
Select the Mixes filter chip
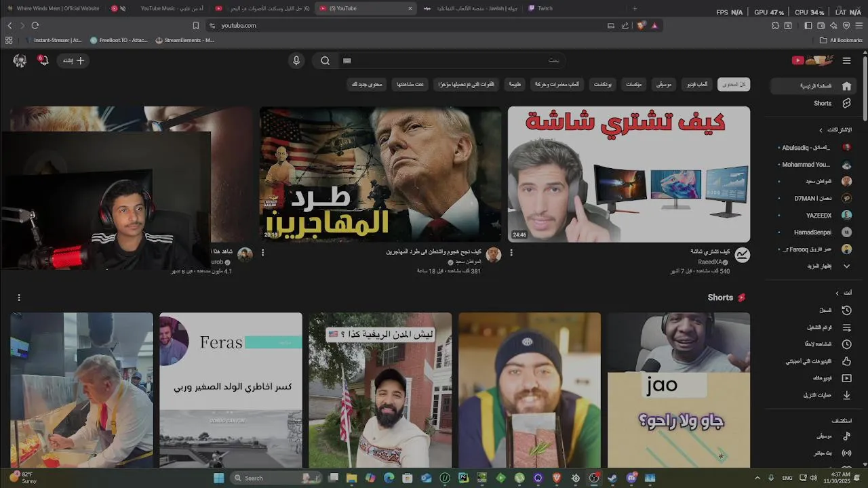(633, 85)
